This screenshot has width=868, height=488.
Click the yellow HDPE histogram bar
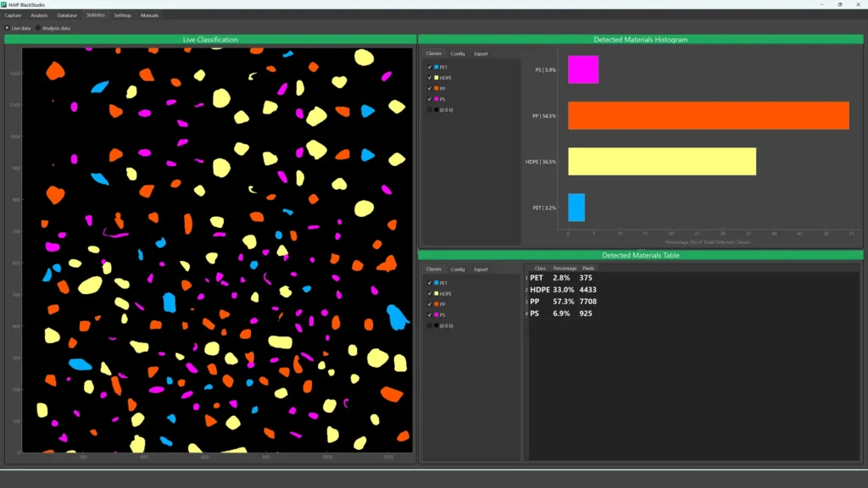point(662,162)
